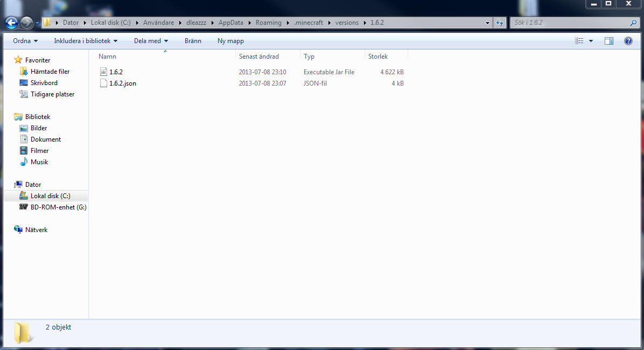This screenshot has width=644, height=350.
Task: Navigate to dleazzz in breadcrumb
Action: (197, 23)
